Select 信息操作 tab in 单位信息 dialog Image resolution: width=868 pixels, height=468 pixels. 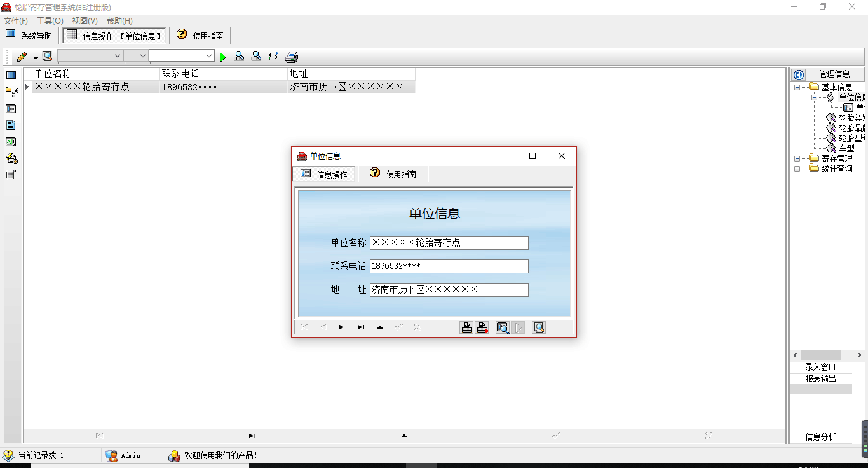click(x=324, y=174)
